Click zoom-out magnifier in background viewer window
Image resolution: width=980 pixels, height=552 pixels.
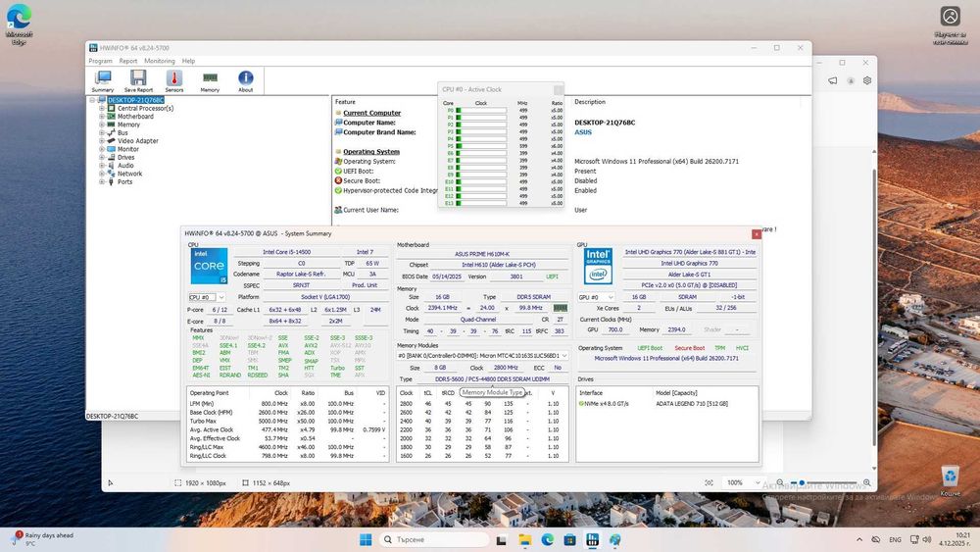point(780,482)
